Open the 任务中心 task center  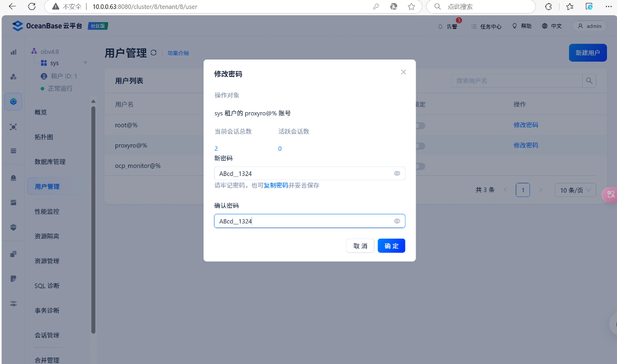[486, 26]
